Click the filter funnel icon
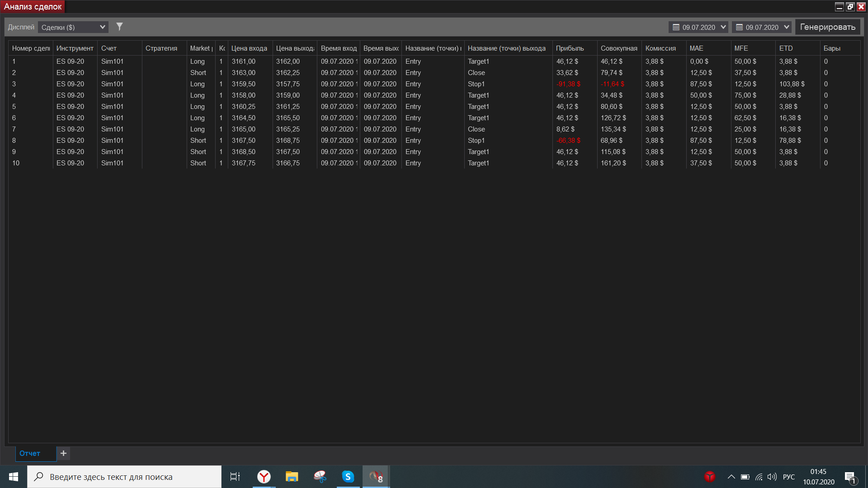The image size is (868, 488). pos(119,27)
